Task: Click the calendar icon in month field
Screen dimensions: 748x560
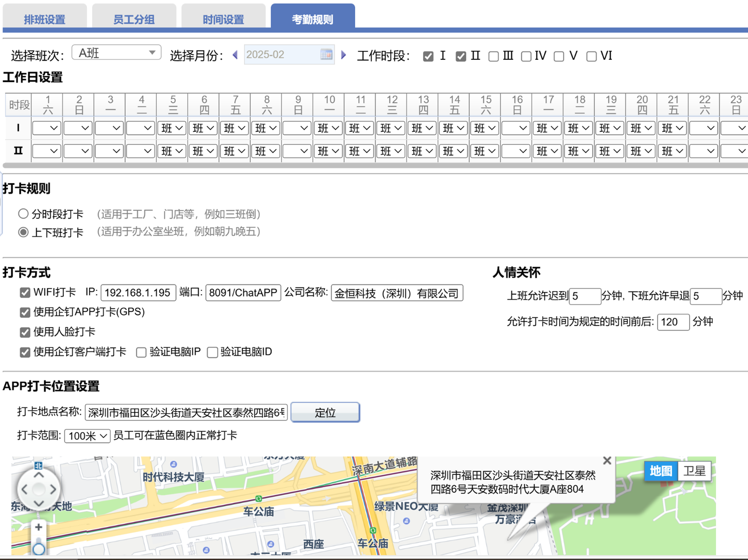Action: pos(326,54)
